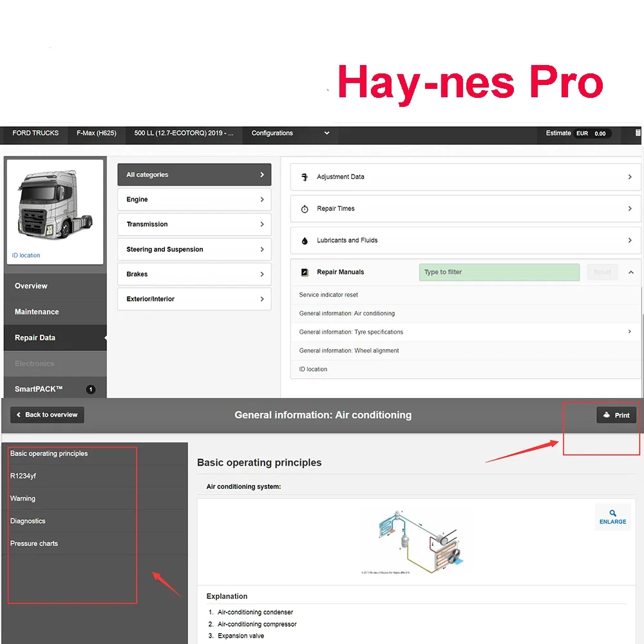Click the Repair Manuals book icon
Screen dimensions: 644x644
click(305, 272)
